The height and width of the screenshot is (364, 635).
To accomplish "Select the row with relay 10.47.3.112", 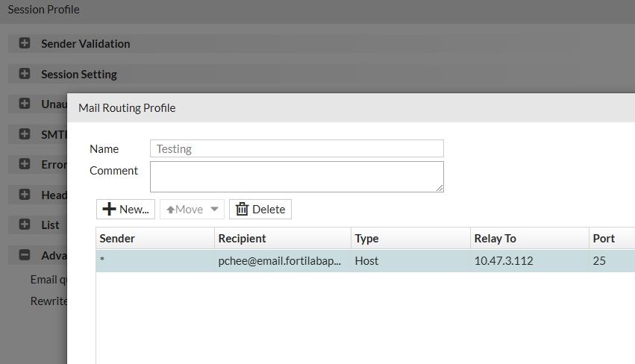I will [504, 261].
